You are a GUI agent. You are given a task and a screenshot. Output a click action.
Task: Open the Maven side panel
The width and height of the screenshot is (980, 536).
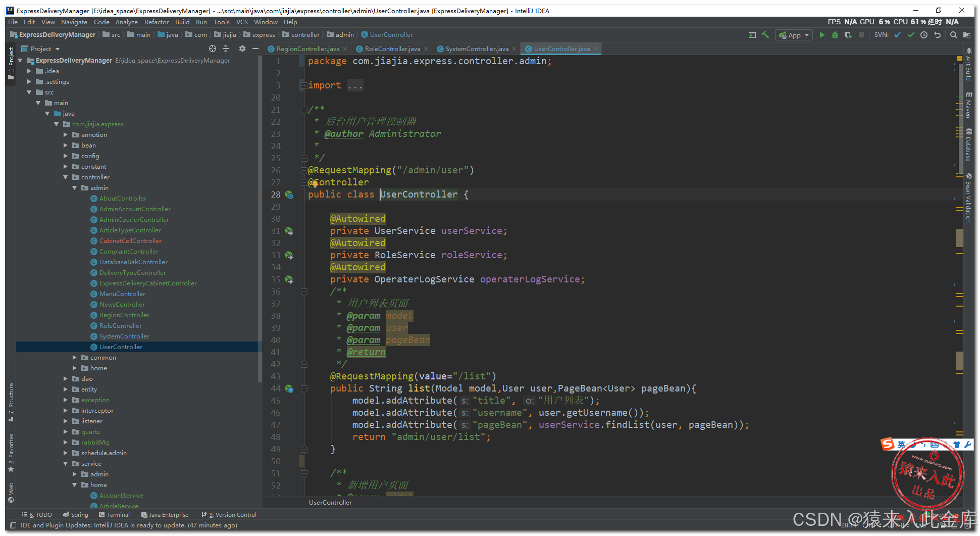tap(968, 105)
